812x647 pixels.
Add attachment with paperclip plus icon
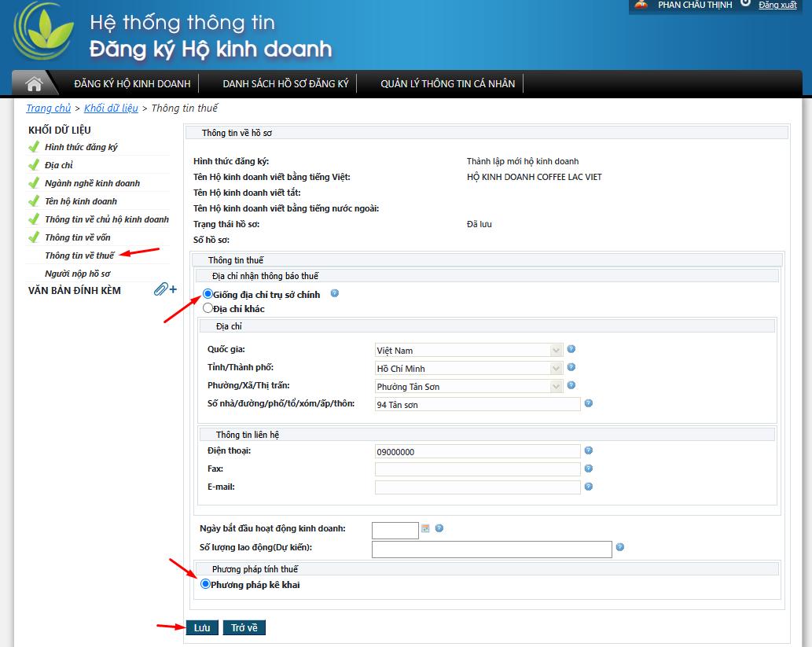click(x=165, y=289)
